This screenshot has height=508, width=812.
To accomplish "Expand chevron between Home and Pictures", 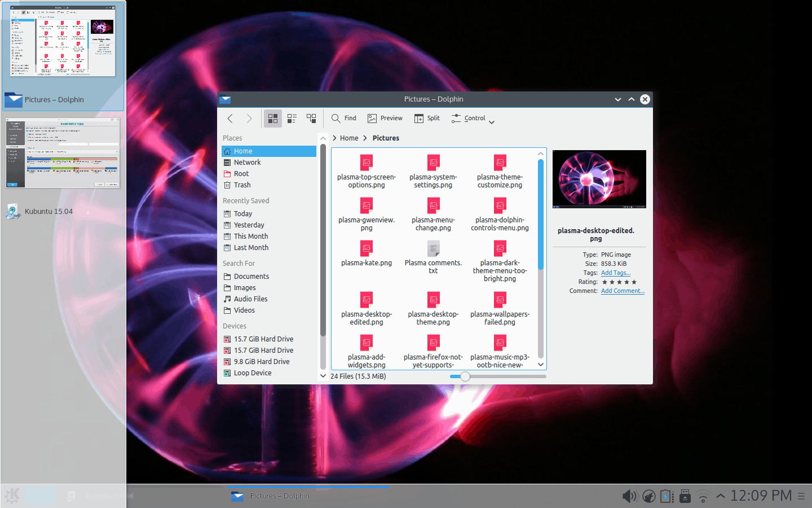I will [365, 138].
